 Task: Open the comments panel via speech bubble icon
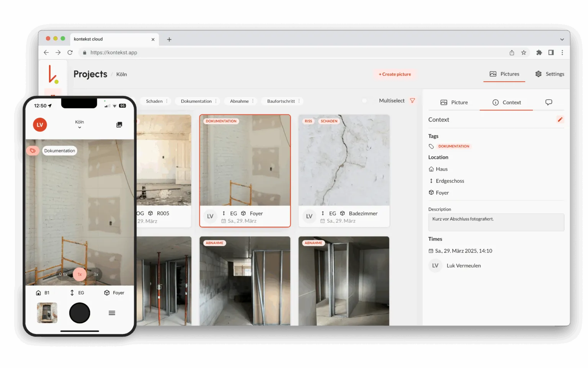(549, 102)
